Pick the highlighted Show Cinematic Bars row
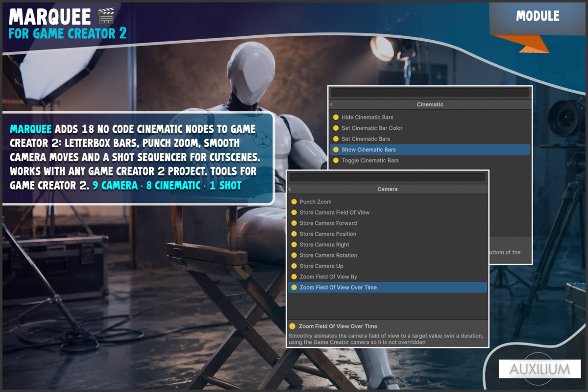Image resolution: width=588 pixels, height=392 pixels. pos(430,149)
